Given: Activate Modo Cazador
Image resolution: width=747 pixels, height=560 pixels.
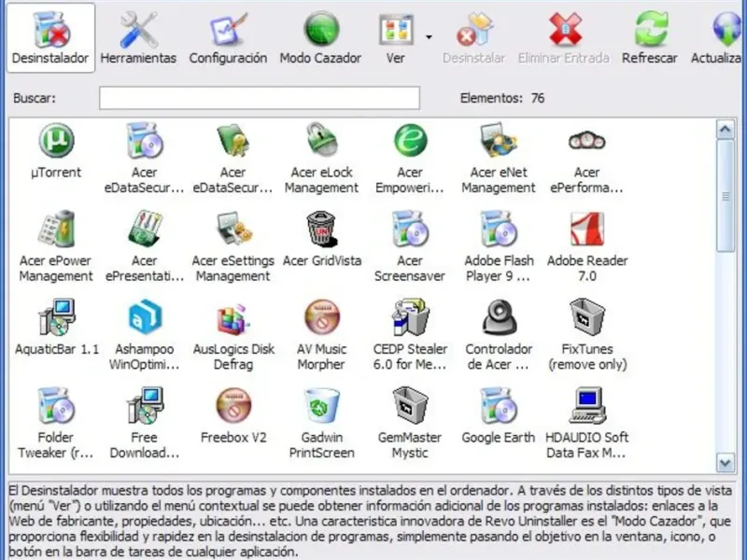Looking at the screenshot, I should 320,37.
